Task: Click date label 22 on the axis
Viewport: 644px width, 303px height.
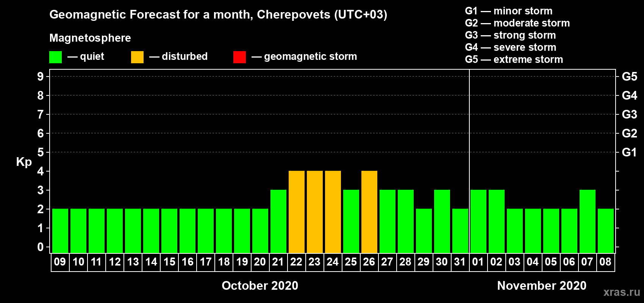Action: coord(296,262)
